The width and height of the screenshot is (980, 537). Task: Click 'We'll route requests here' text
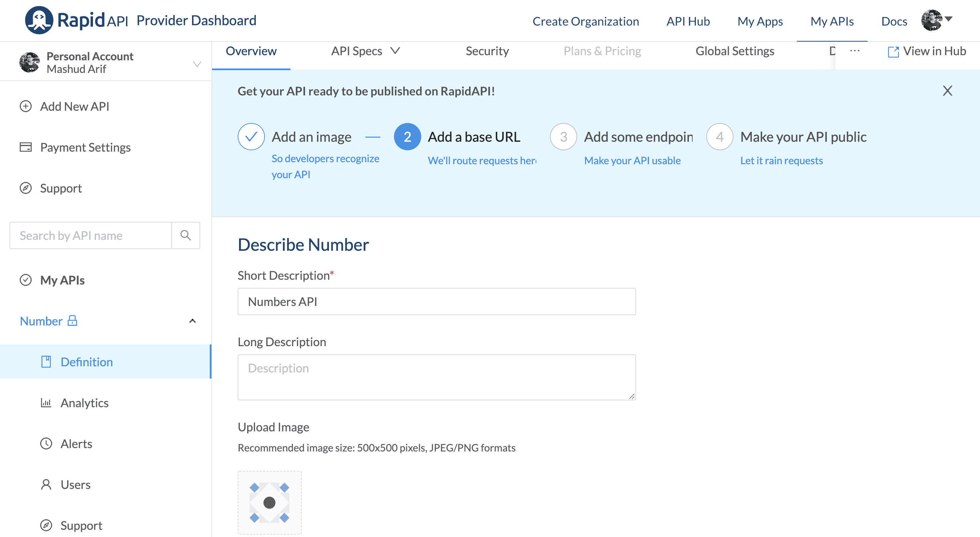coord(481,160)
